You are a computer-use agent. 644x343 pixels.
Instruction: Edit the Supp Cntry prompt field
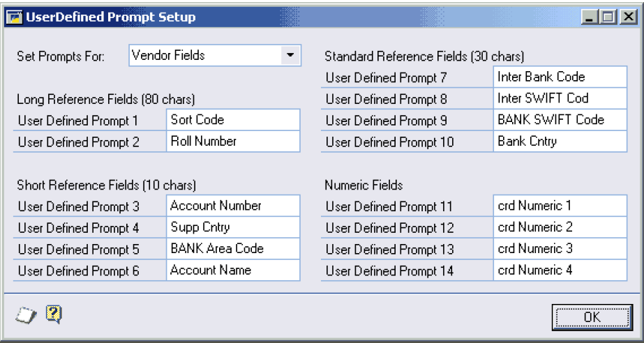pos(233,227)
